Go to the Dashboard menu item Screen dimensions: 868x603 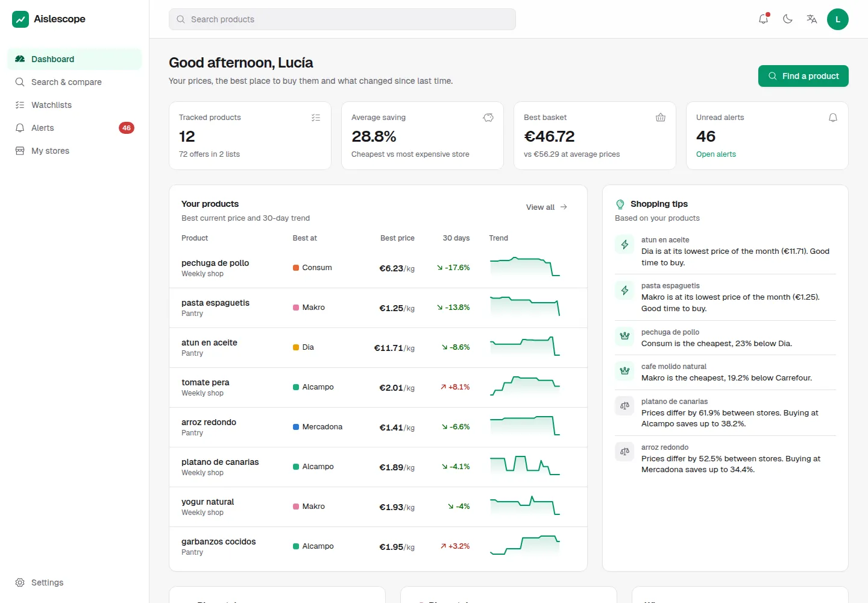click(x=75, y=59)
